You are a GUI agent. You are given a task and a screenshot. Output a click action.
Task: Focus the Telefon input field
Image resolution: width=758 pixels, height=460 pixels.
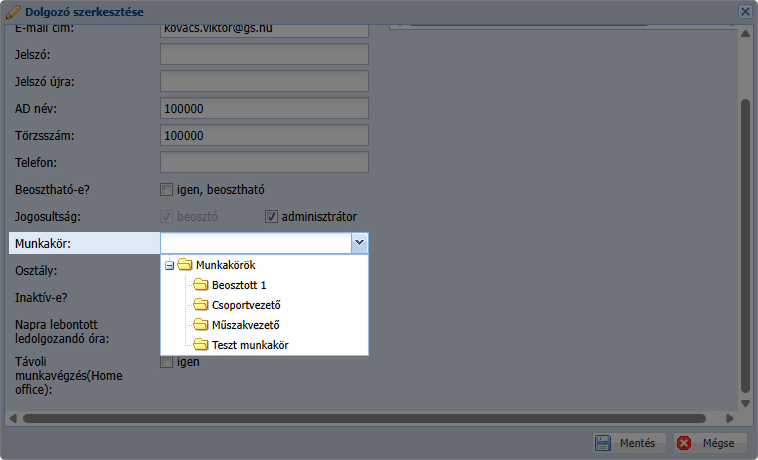[264, 162]
